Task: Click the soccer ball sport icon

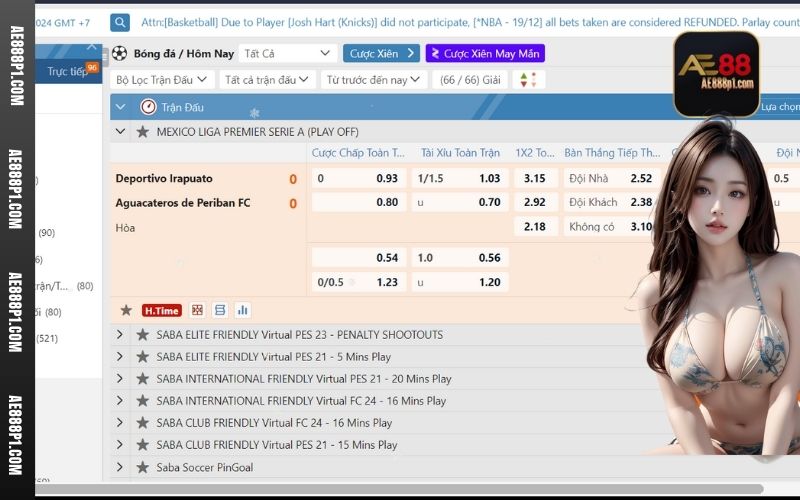Action: tap(119, 53)
